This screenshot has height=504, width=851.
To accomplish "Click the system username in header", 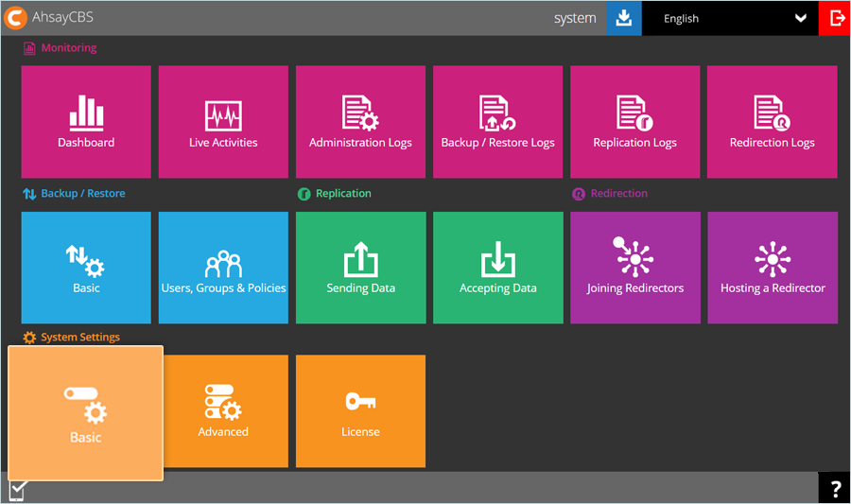I will 575,18.
